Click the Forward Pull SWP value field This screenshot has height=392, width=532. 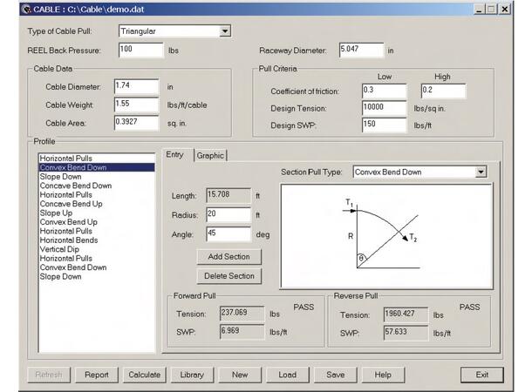pyautogui.click(x=242, y=332)
